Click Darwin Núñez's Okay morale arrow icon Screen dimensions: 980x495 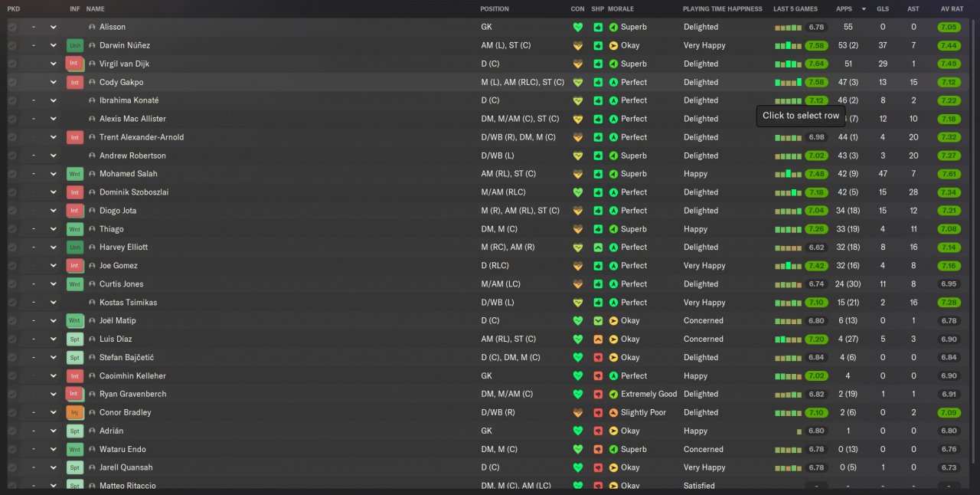[613, 45]
